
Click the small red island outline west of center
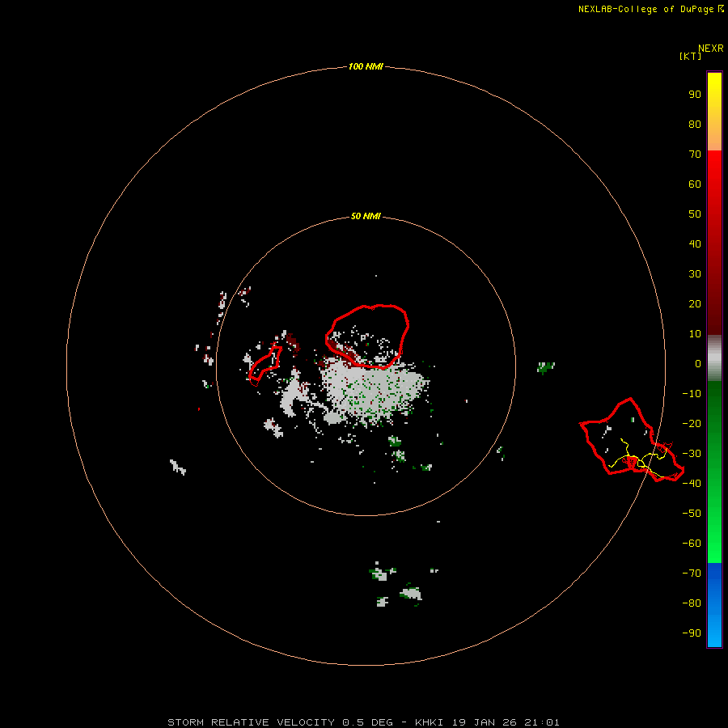coord(265,366)
